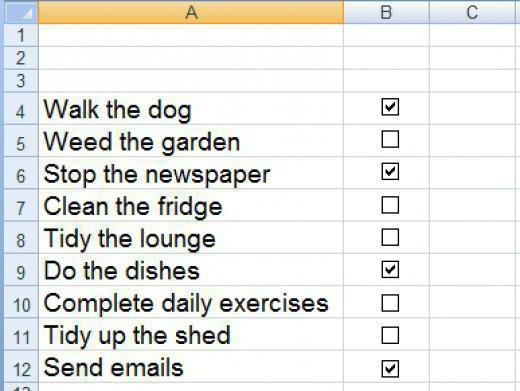The image size is (520, 391).
Task: Tick the Clean the fridge checkbox
Action: (x=390, y=205)
